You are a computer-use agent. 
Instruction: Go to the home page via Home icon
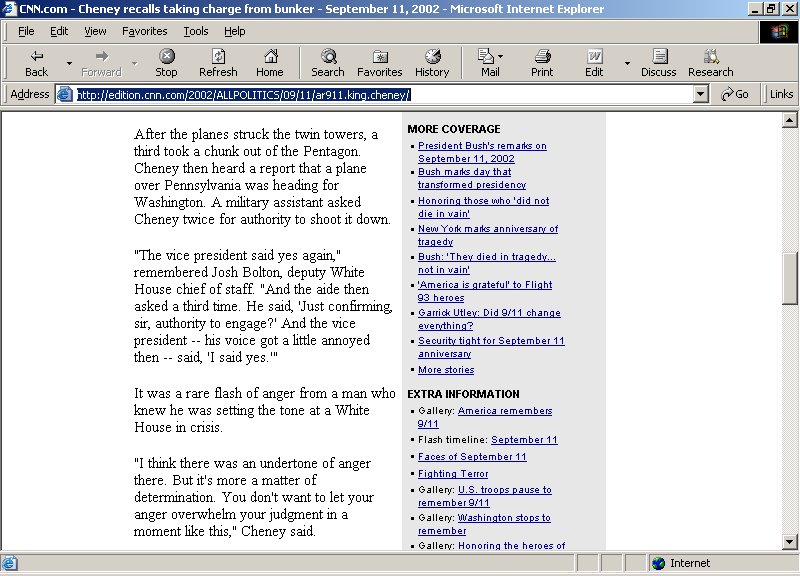269,57
